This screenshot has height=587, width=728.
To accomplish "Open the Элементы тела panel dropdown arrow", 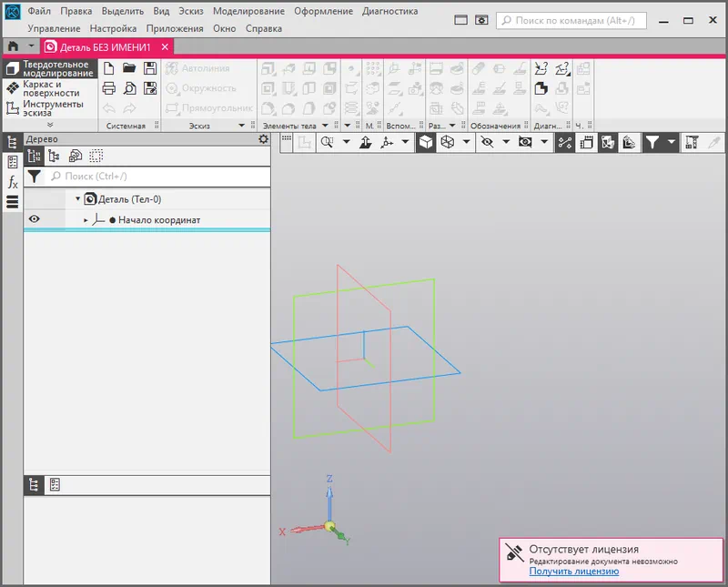I will click(325, 126).
